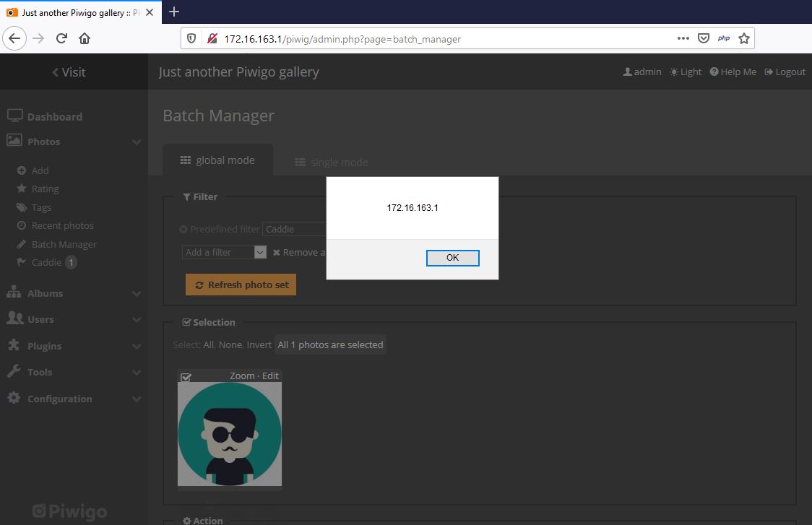Close the Piwigo gallery browser tab

tap(150, 12)
